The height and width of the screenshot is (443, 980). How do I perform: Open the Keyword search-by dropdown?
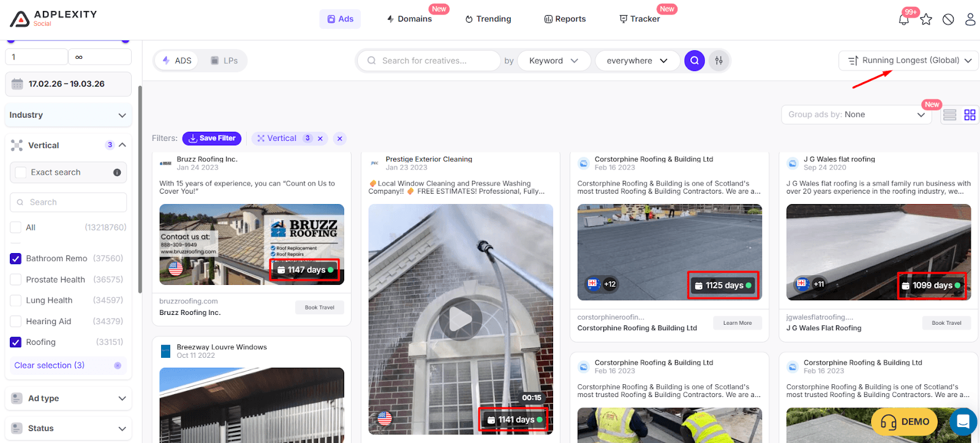tap(554, 61)
